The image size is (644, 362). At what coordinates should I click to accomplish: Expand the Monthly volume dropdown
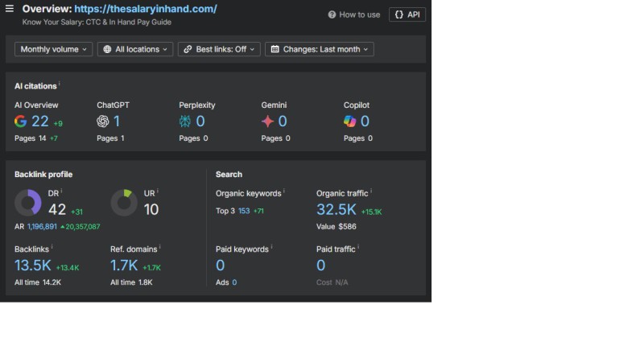pos(54,49)
